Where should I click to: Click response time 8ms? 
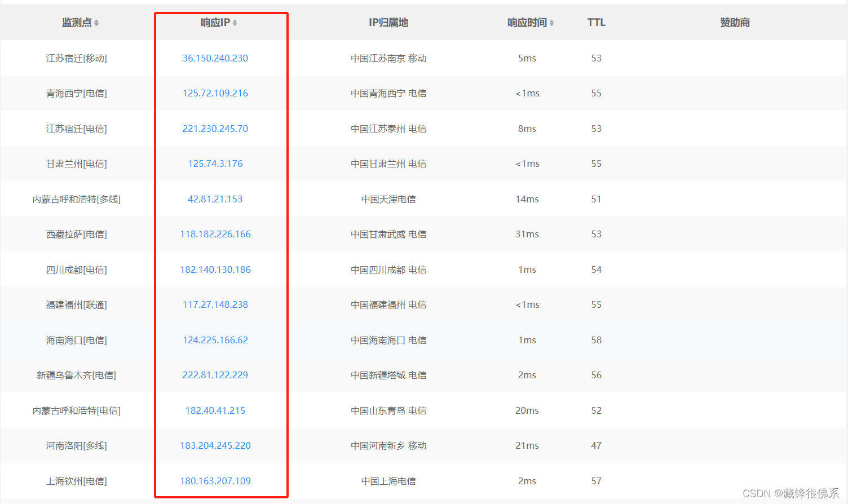coord(527,129)
